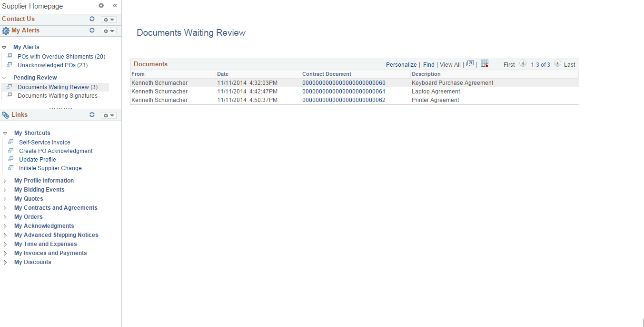The width and height of the screenshot is (644, 327).
Task: Refresh the Links pagelet
Action: click(x=92, y=115)
